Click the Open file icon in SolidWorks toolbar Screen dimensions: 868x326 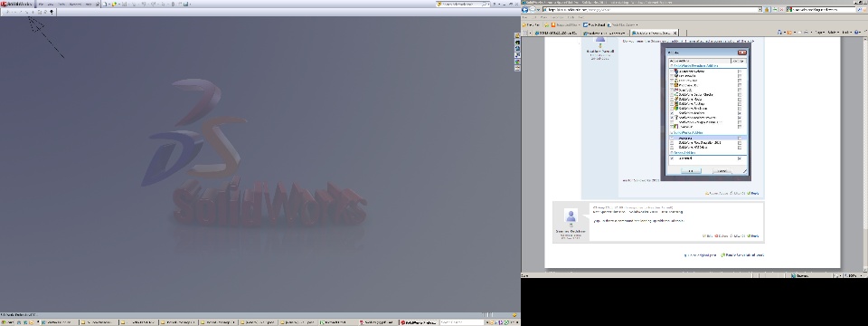click(114, 4)
